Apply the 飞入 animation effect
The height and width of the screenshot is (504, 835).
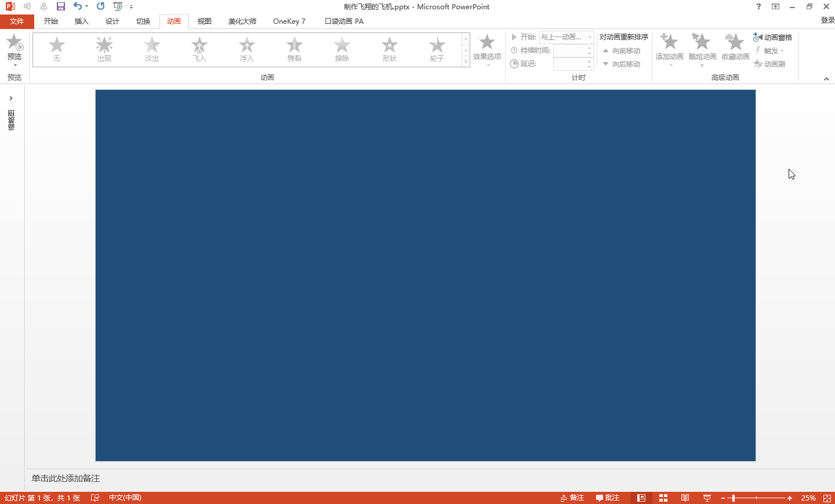(199, 50)
